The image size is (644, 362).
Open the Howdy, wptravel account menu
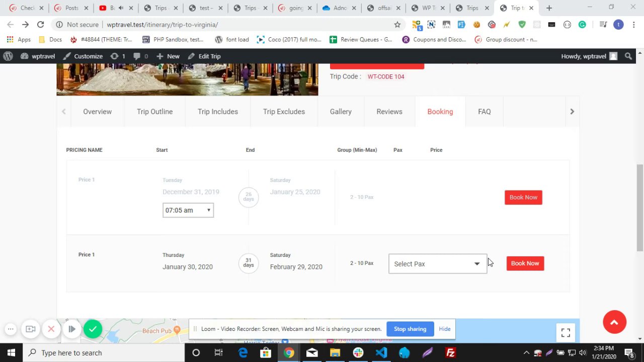click(x=589, y=56)
